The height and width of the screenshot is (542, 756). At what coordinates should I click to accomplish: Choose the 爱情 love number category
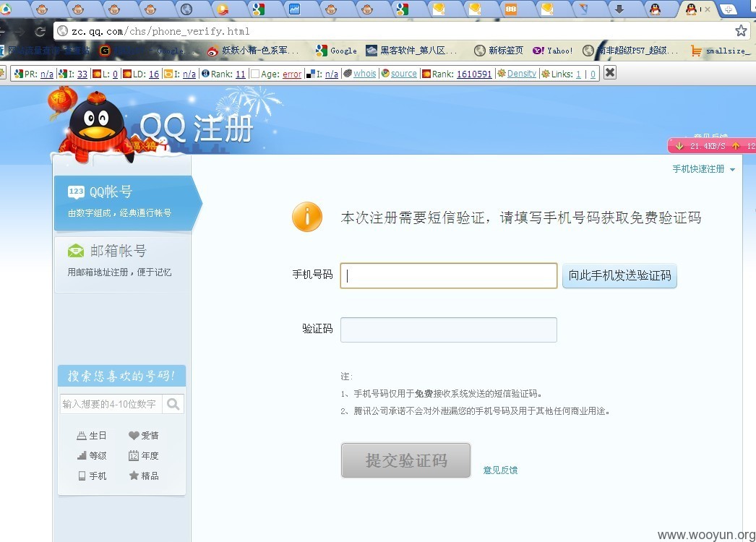tap(144, 436)
